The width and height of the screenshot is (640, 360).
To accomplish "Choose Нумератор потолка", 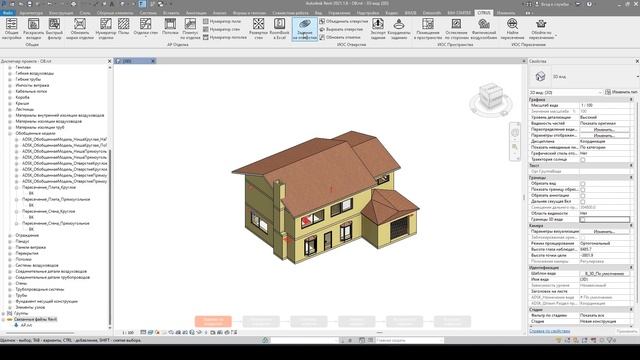I will pos(225,37).
